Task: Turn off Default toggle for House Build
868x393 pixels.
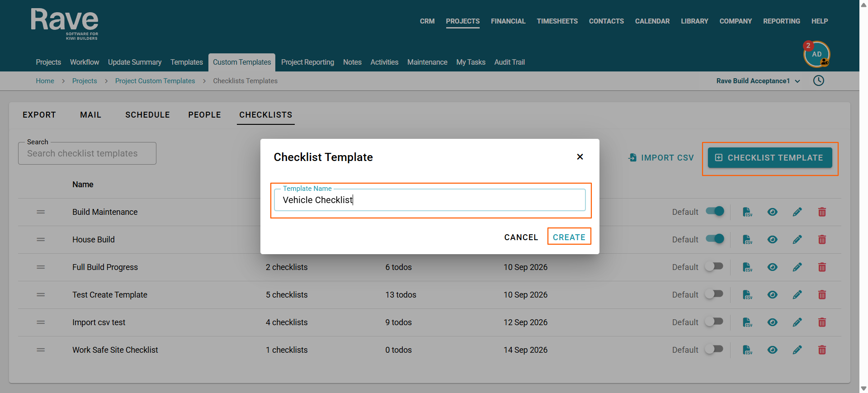Action: [715, 239]
